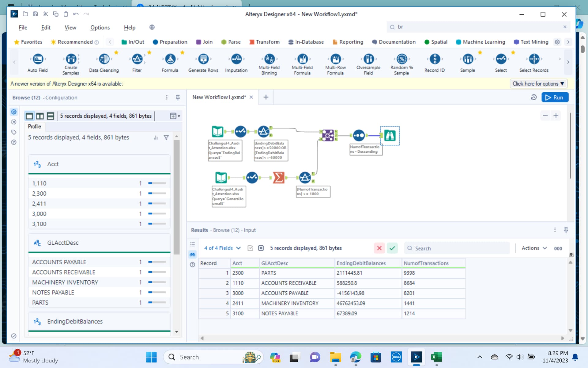588x368 pixels.
Task: Advance the tool palette right arrow
Action: (568, 62)
